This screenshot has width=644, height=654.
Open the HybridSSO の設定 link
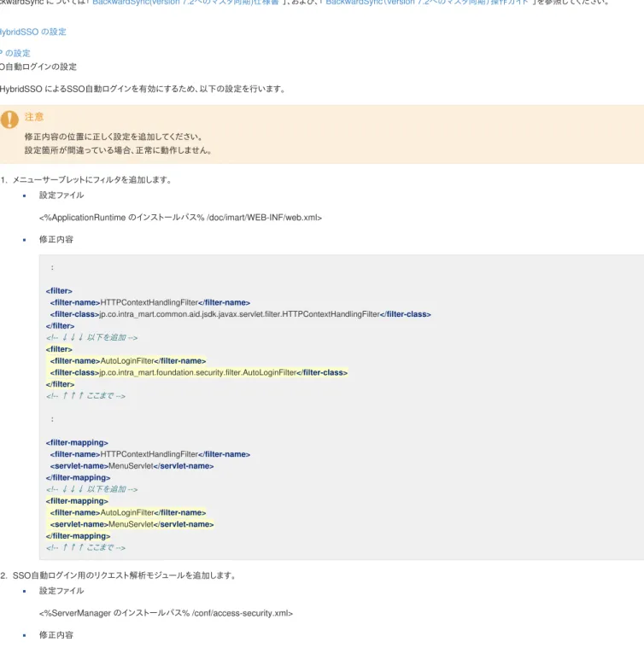pos(33,32)
